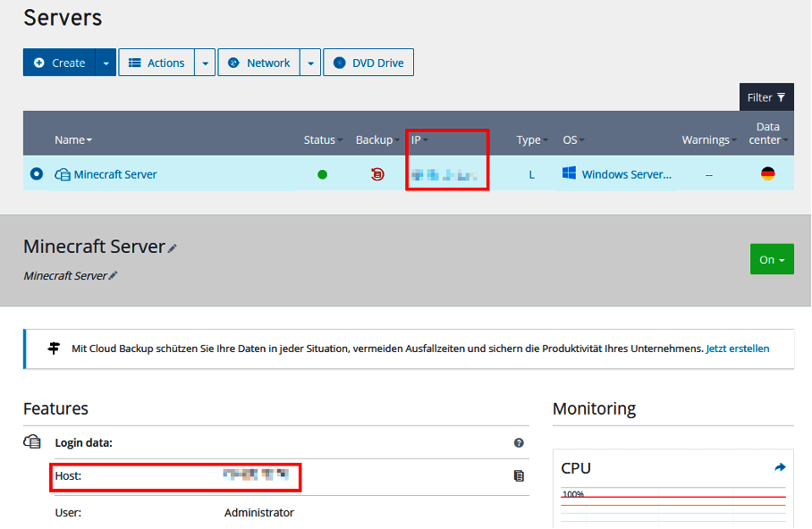812x529 pixels.
Task: Click pencil icon beside Minecraft Server heading
Action: tap(173, 248)
